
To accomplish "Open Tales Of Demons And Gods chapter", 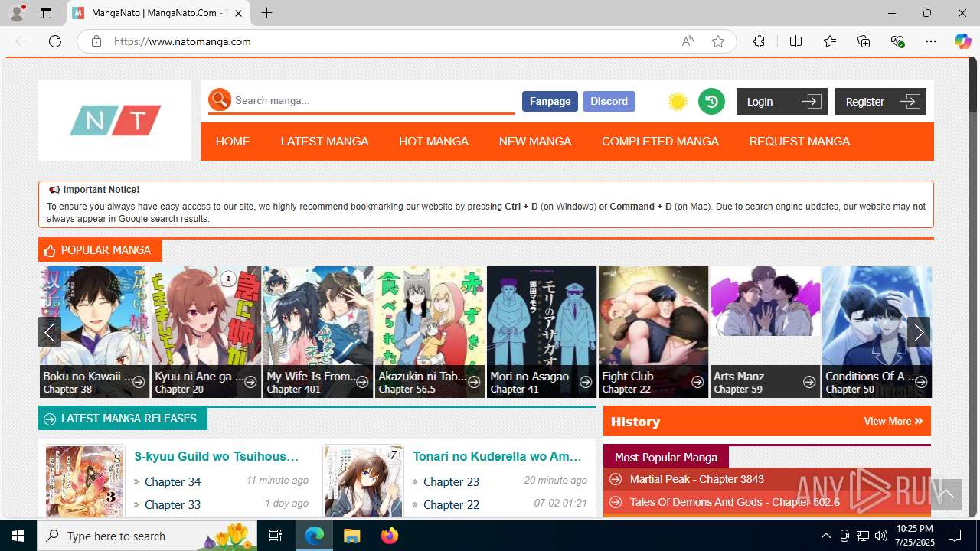I will 735,502.
